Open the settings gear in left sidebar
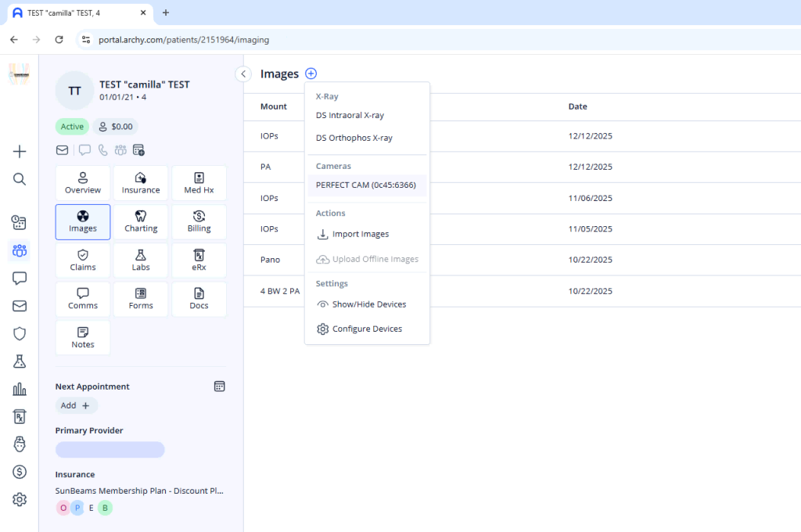Viewport: 801px width, 532px height. point(20,499)
